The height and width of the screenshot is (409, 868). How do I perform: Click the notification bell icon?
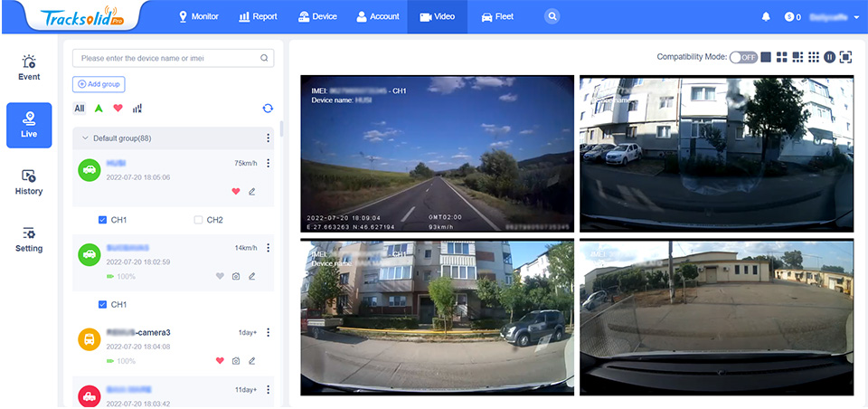point(766,16)
